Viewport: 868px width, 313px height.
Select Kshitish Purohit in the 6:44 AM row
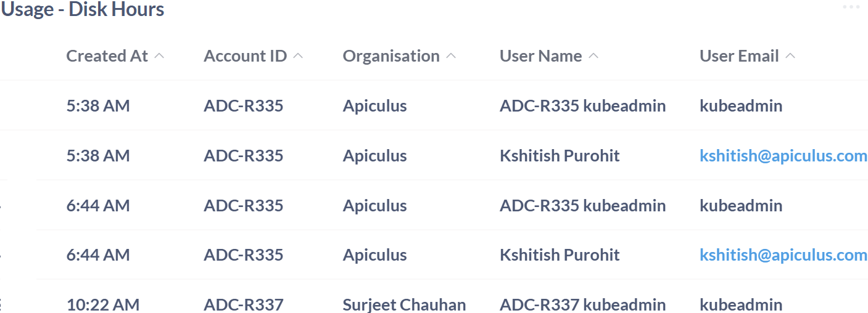pos(560,255)
